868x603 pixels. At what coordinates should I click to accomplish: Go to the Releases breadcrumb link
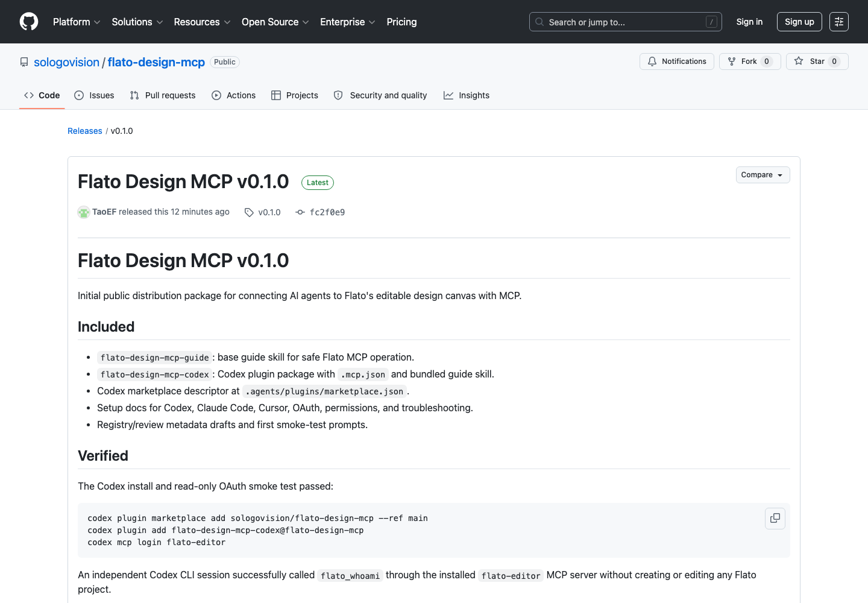point(85,131)
